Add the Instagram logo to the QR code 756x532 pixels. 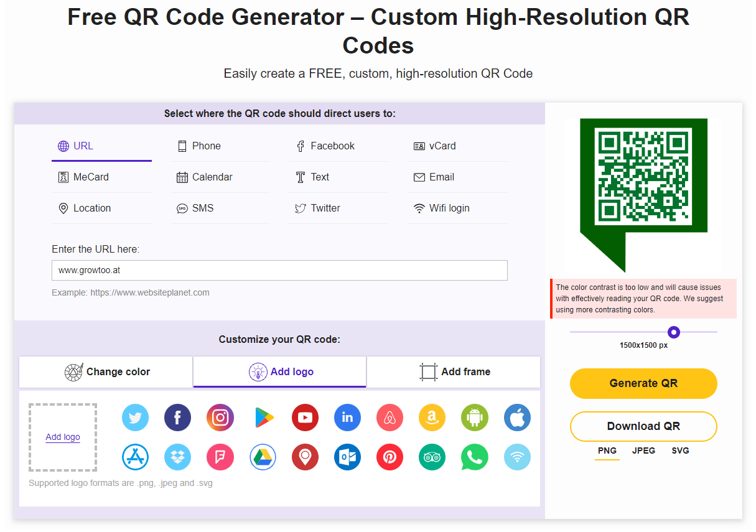[220, 418]
